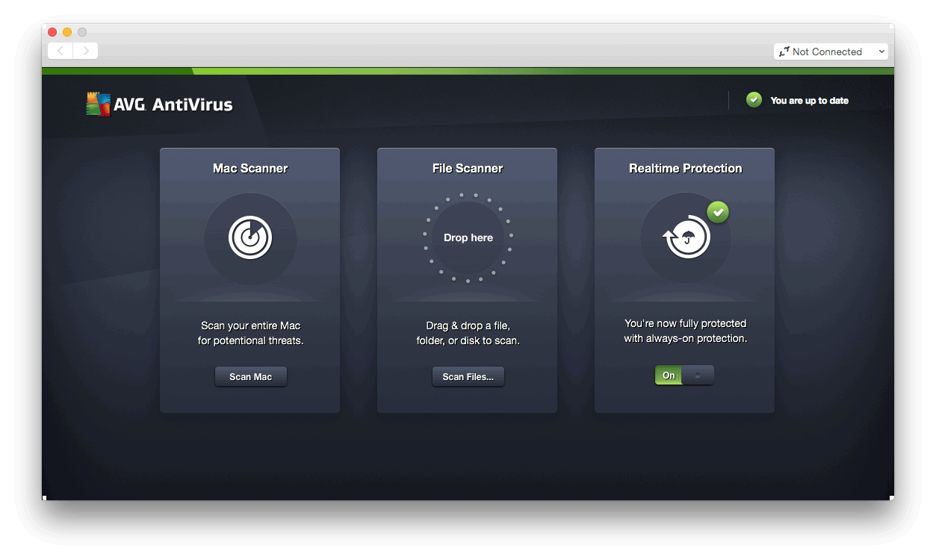The image size is (936, 560).
Task: Click the green progress bar at top
Action: [x=468, y=71]
